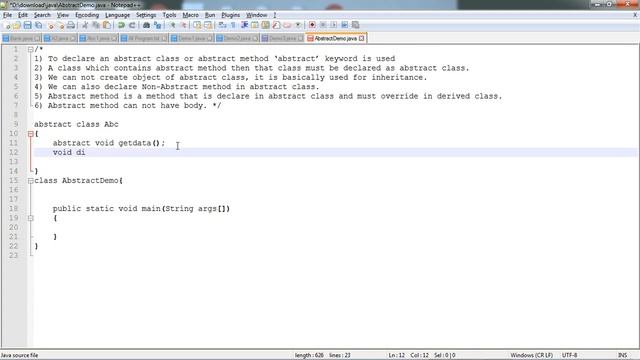Switch to the Demo2.java tab
Screen dimensions: 640x360
(237, 38)
